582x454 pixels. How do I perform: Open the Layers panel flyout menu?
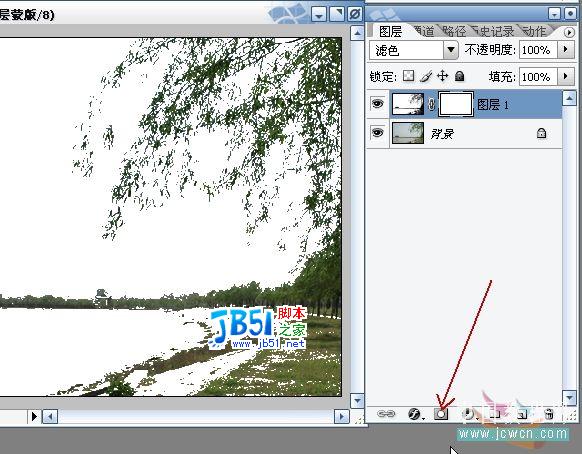click(569, 32)
